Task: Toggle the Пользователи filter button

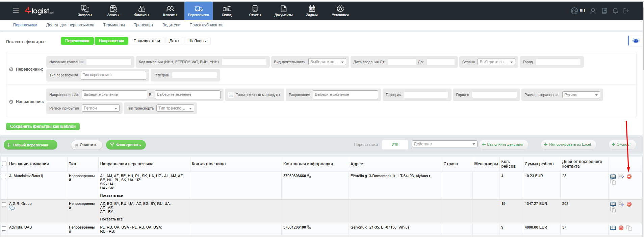Action: 147,41
